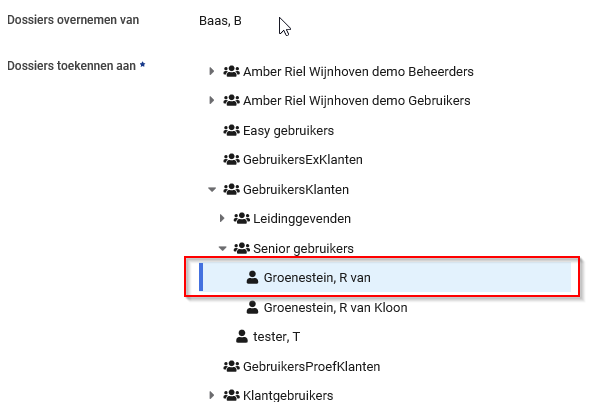Expand Amber Riel Wijnhoven demo Gebruikers node
Image resolution: width=613 pixels, height=402 pixels.
(x=211, y=101)
